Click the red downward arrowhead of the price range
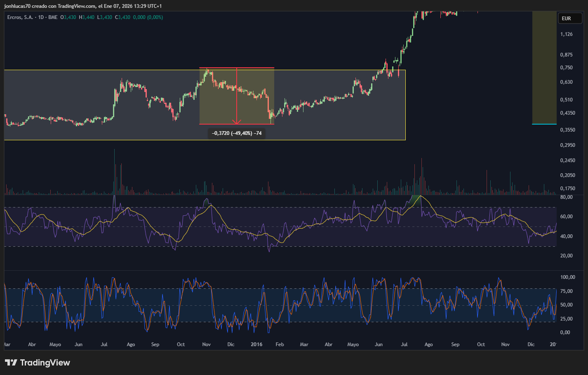The width and height of the screenshot is (588, 375). click(237, 122)
